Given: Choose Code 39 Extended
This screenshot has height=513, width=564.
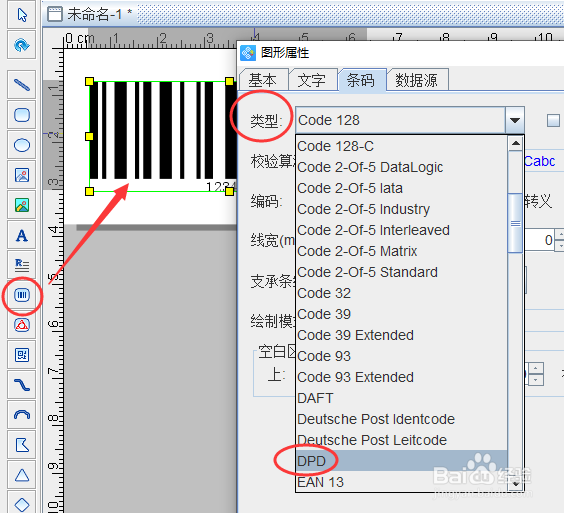Looking at the screenshot, I should pos(401,335).
